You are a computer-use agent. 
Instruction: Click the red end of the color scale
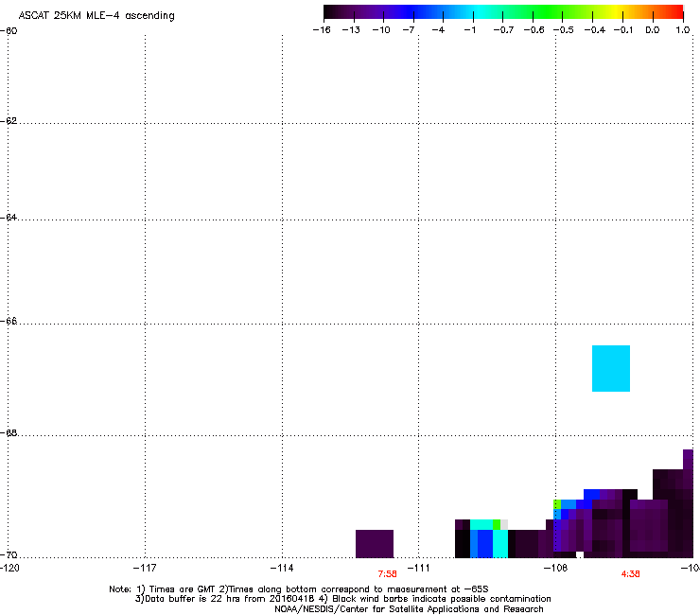click(674, 12)
